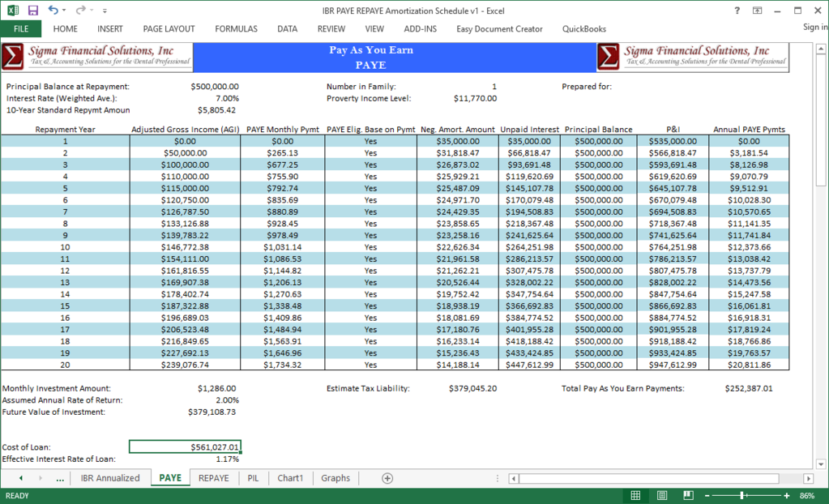Switch to the REPAYE sheet tab
The width and height of the screenshot is (829, 504).
point(214,478)
